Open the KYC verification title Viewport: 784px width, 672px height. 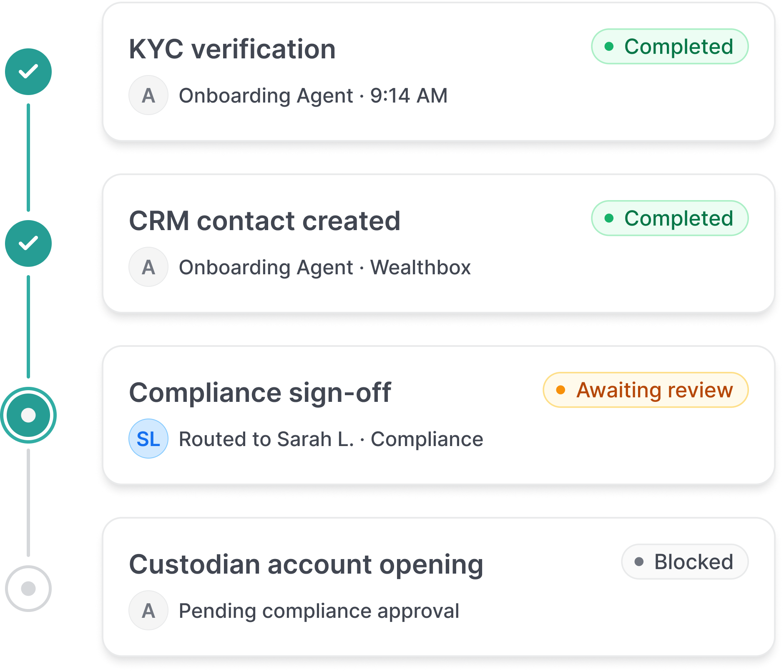click(x=232, y=49)
